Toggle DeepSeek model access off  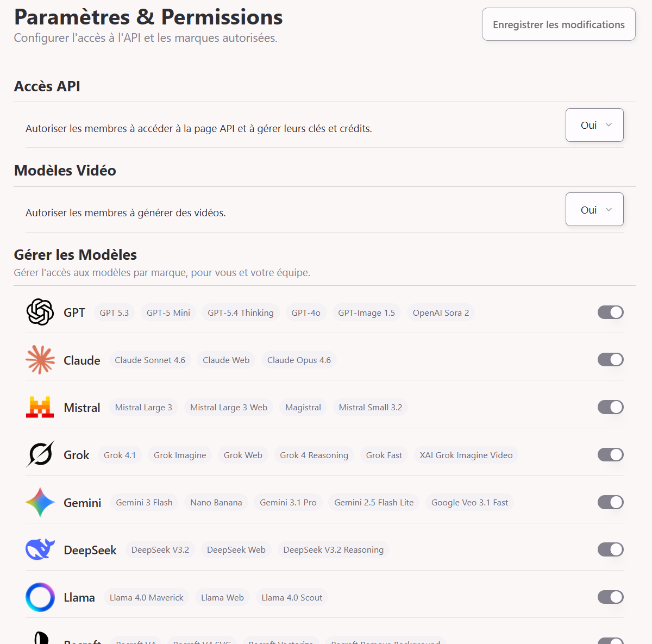(610, 549)
